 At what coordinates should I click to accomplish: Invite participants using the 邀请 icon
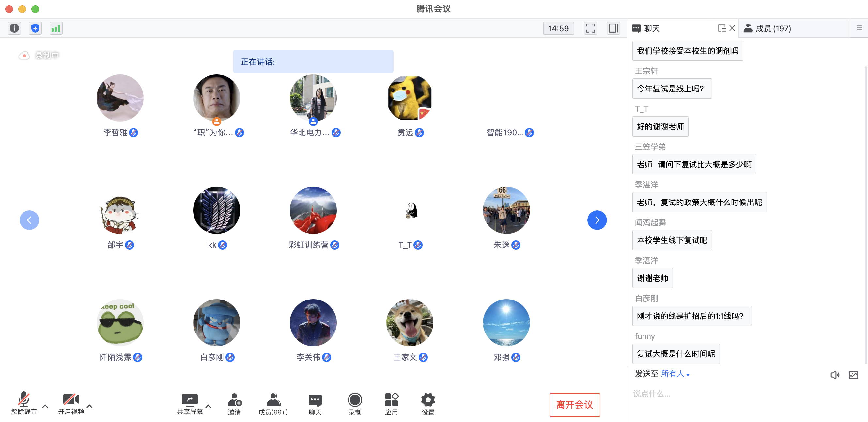point(235,403)
